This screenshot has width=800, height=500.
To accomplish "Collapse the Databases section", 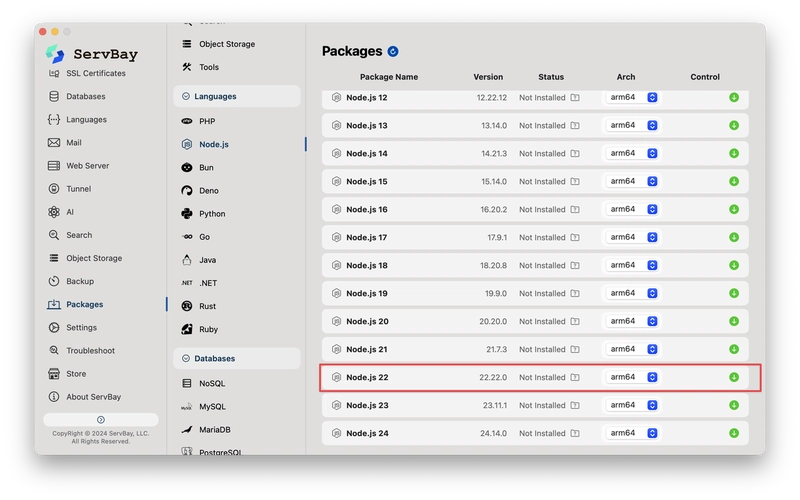I will click(186, 358).
